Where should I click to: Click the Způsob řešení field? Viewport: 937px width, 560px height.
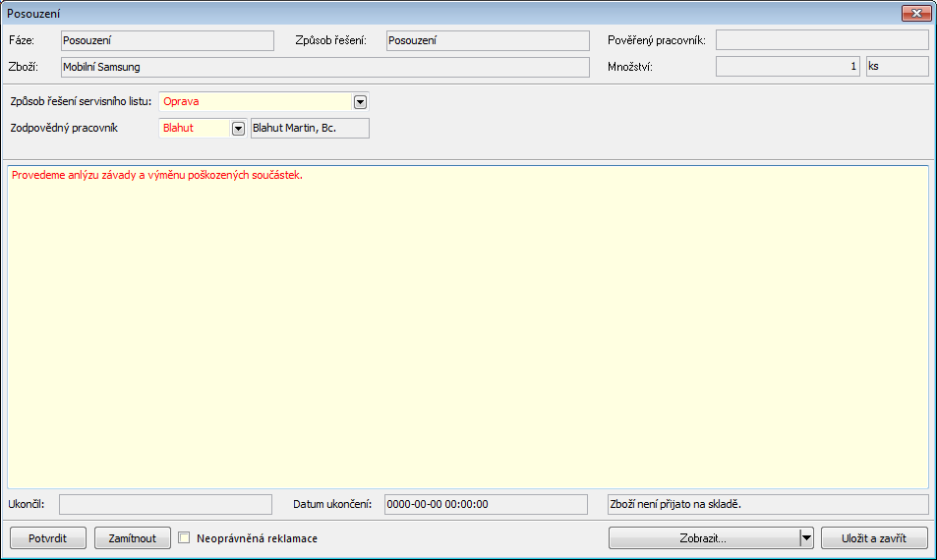(488, 40)
